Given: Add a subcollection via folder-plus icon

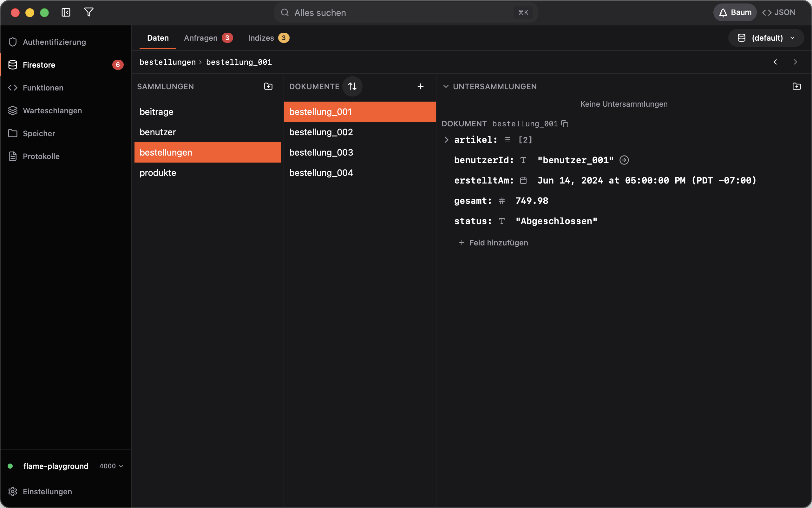Looking at the screenshot, I should pos(796,86).
